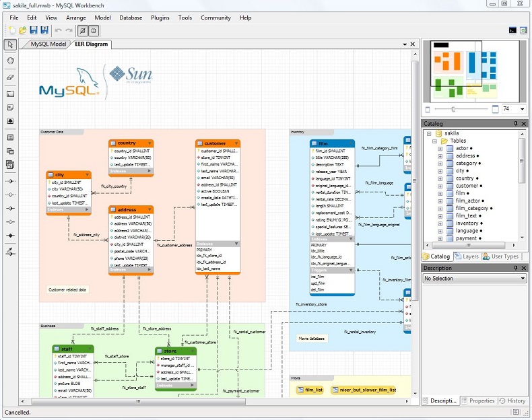The width and height of the screenshot is (532, 420).
Task: Select 1:n non-identifying relationship tool
Action: coord(11,195)
